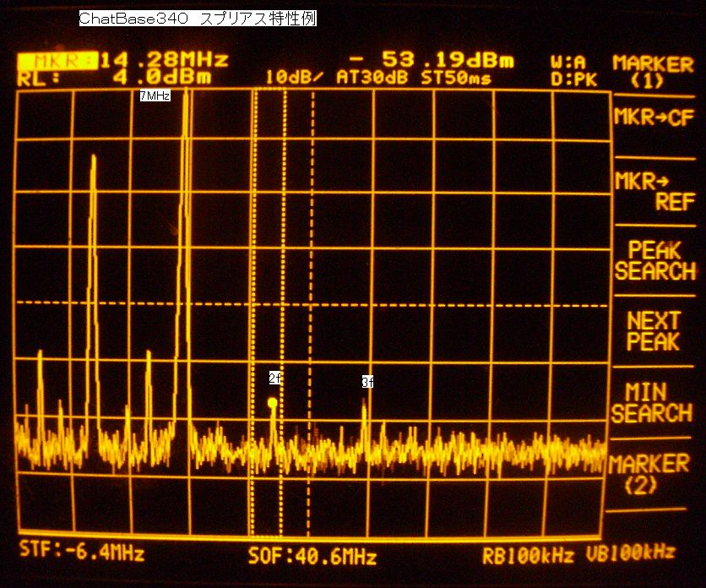
Task: Select the MARKER (1) softkey
Action: [x=653, y=72]
